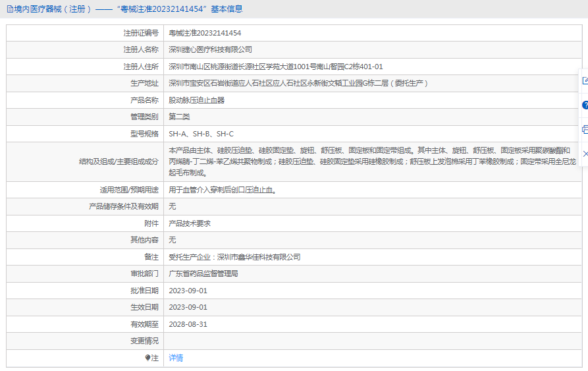Close the side panel with X icon
588x371 pixels.
pyautogui.click(x=585, y=154)
